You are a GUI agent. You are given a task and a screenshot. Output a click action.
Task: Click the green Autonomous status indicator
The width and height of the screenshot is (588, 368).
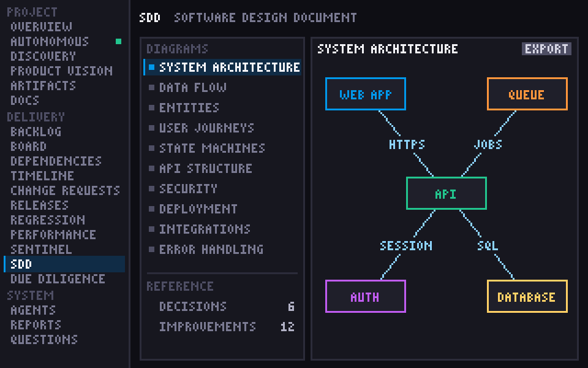pos(118,41)
